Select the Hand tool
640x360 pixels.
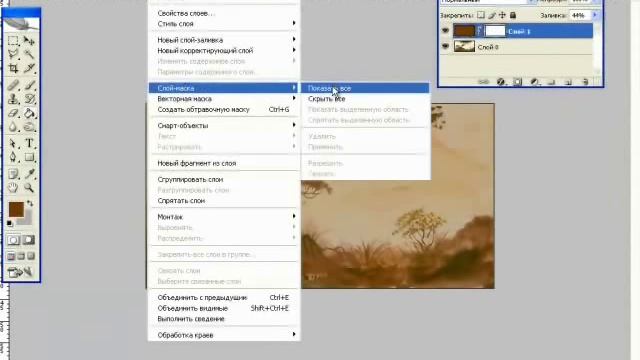(x=13, y=187)
